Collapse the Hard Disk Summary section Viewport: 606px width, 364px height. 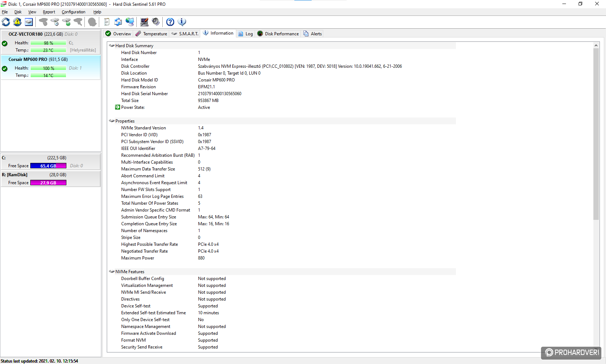pyautogui.click(x=112, y=46)
